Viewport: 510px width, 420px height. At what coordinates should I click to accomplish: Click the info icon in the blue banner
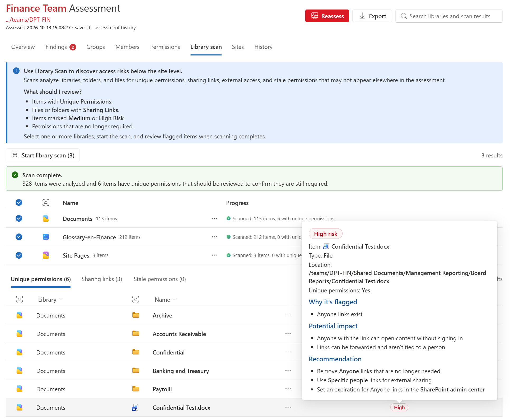tap(16, 71)
